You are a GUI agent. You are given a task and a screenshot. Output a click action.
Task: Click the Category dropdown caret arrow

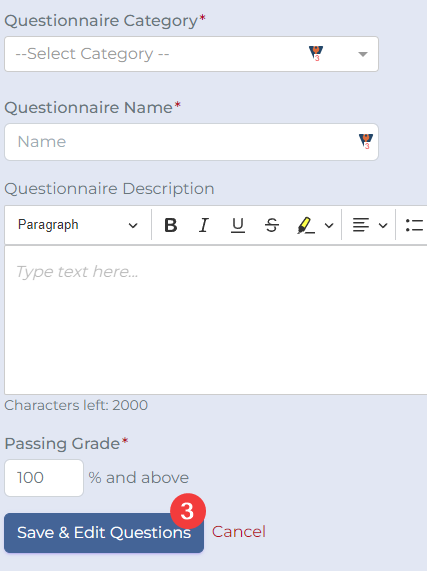pyautogui.click(x=363, y=54)
